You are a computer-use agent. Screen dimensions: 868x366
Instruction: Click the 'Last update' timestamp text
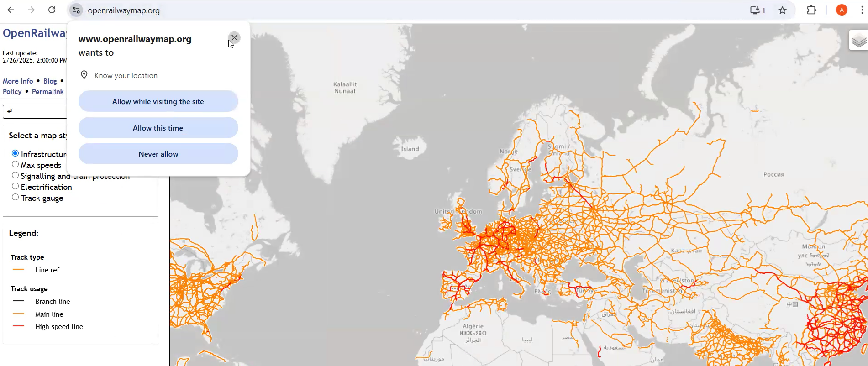click(35, 57)
